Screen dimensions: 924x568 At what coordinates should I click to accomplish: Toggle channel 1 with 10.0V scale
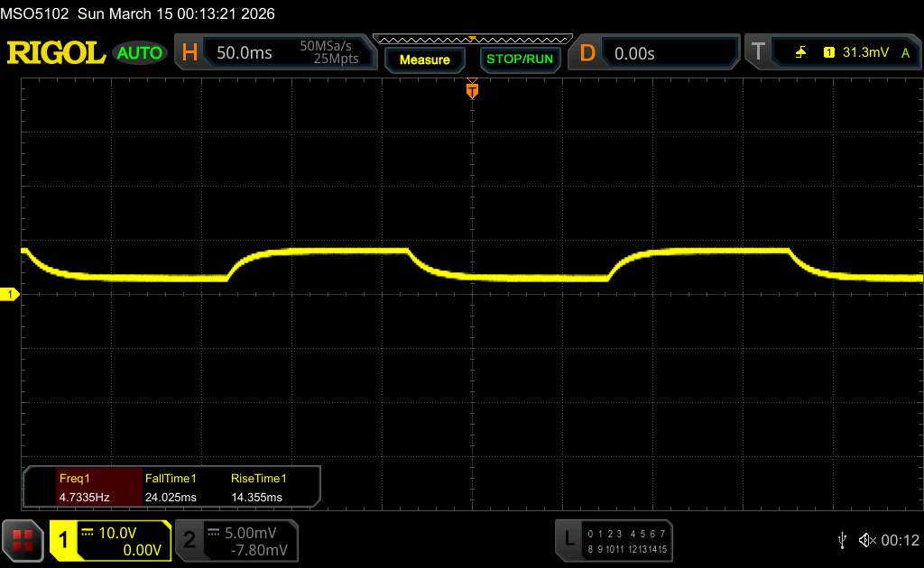click(110, 540)
